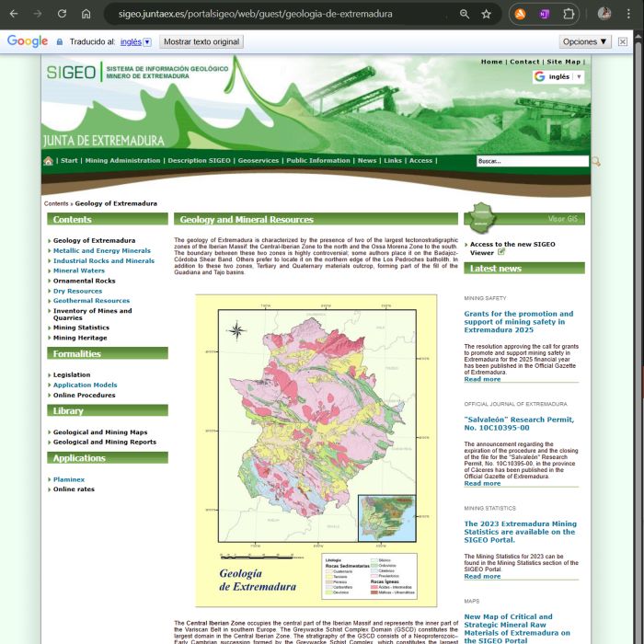Screen dimensions: 644x644
Task: Open the Opciones dropdown in translate bar
Action: (585, 41)
